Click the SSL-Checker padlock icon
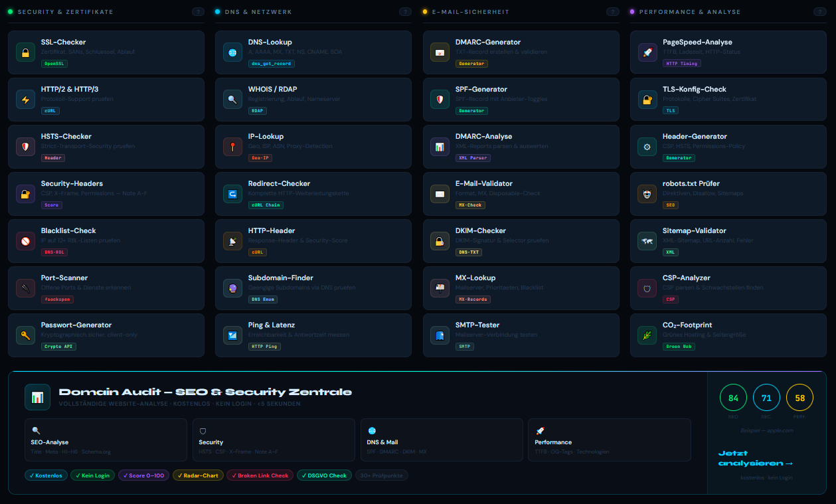Viewport: 836px width, 504px height. (x=25, y=52)
